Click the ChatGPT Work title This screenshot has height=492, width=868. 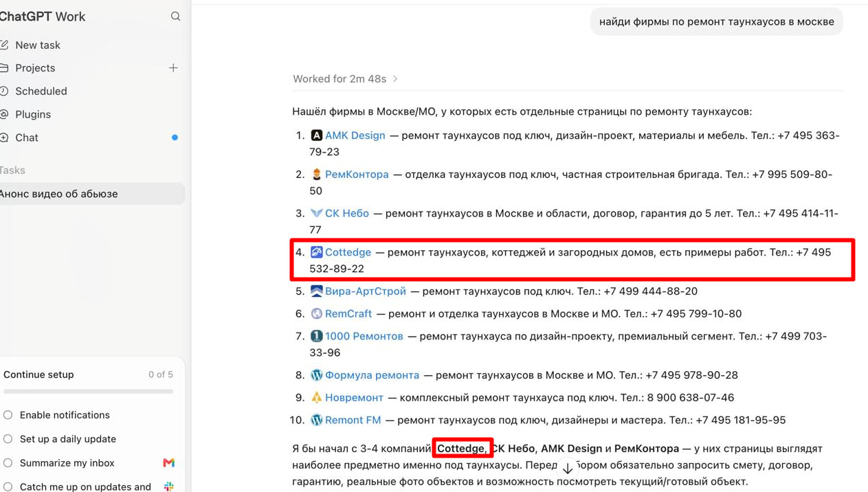42,16
